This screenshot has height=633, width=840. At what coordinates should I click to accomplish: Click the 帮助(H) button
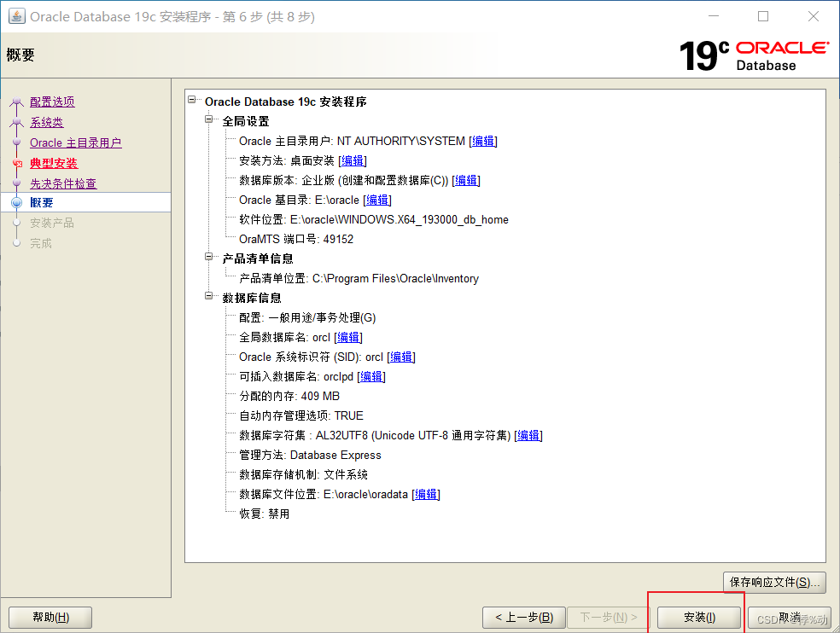(50, 618)
